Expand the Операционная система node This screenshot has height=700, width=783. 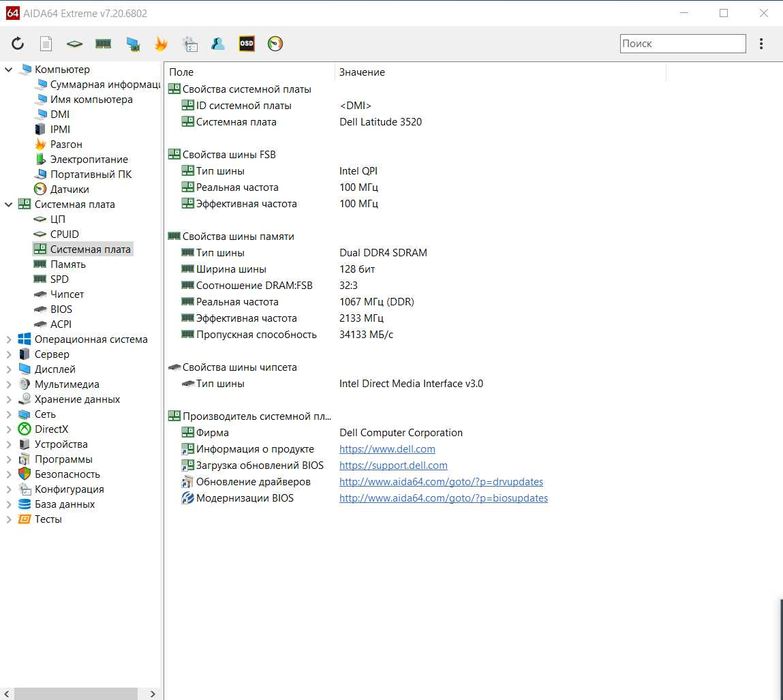point(8,340)
